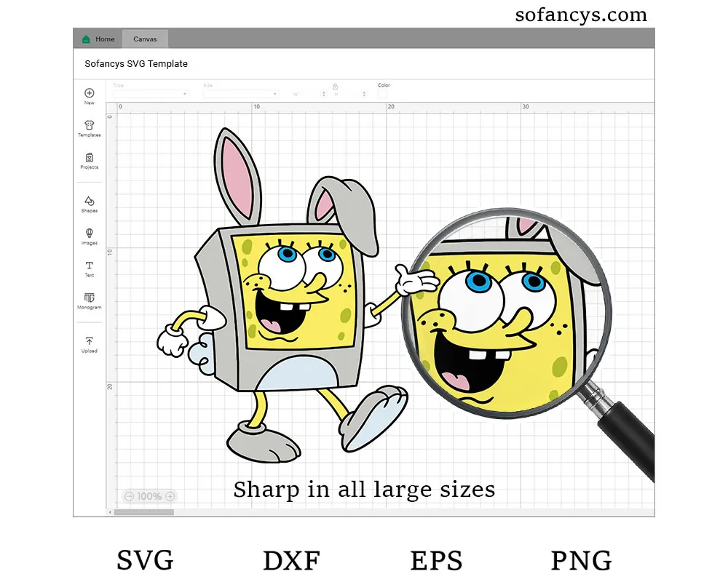Zoom in with the plus button

pos(170,496)
